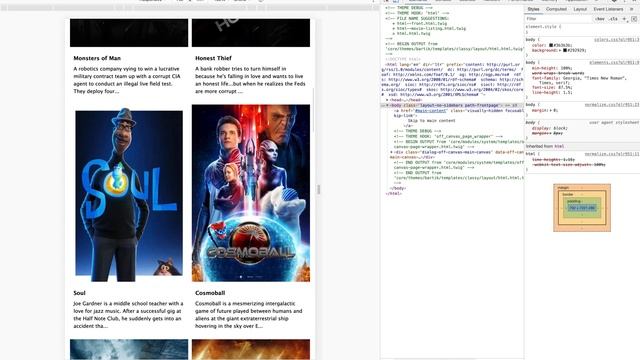Select the 'Skip to main content' text node

(x=431, y=121)
